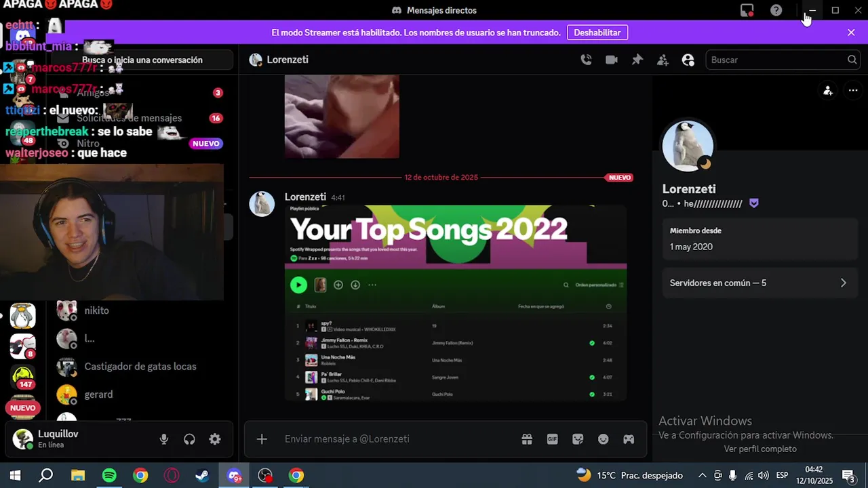The height and width of the screenshot is (488, 868).
Task: Open the server with badge 8
Action: [x=23, y=346]
